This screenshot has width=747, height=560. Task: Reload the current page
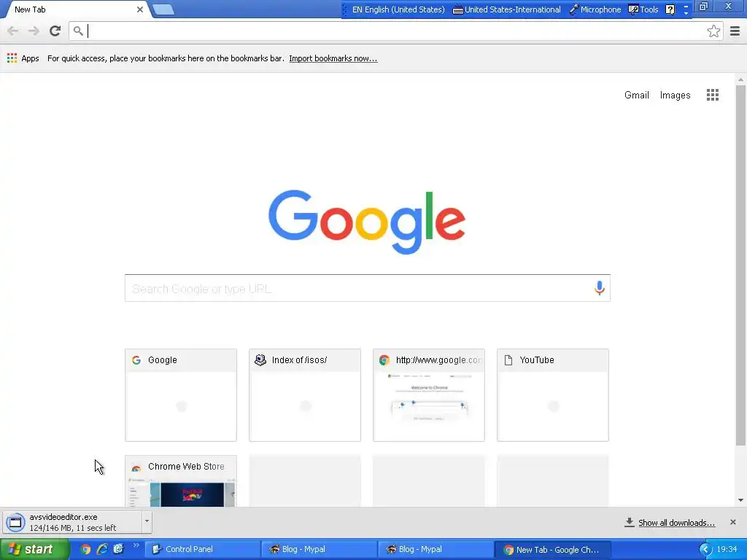click(x=55, y=31)
